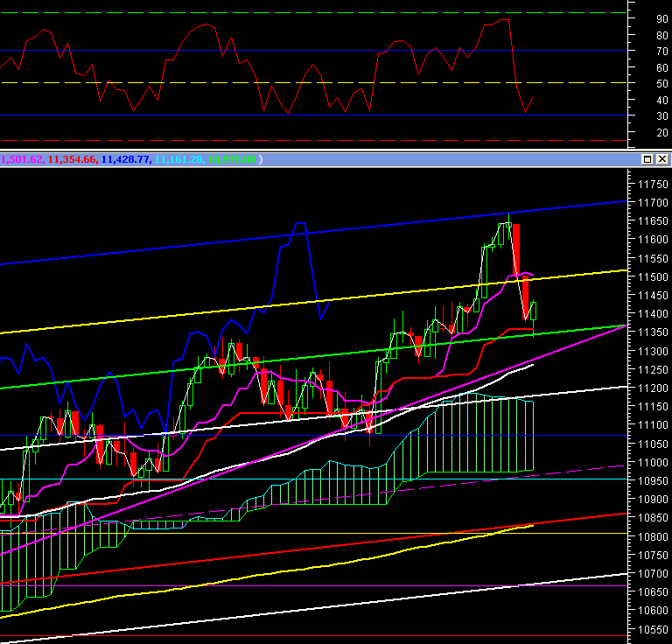
Task: Click the 10600 price axis label
Action: (653, 611)
